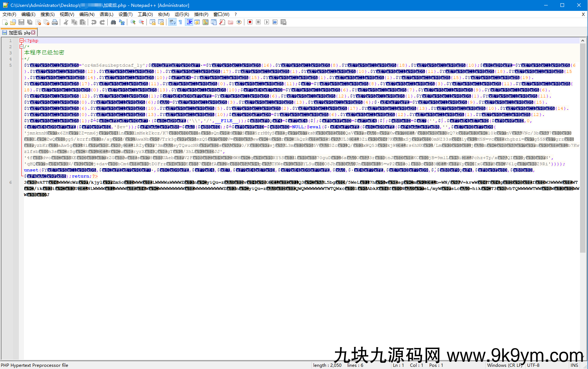The height and width of the screenshot is (369, 588).
Task: Click the Save file icon
Action: [x=21, y=22]
